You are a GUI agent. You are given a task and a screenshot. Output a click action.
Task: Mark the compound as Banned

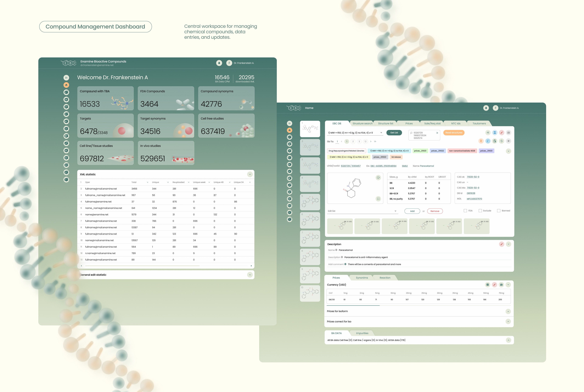tap(498, 210)
